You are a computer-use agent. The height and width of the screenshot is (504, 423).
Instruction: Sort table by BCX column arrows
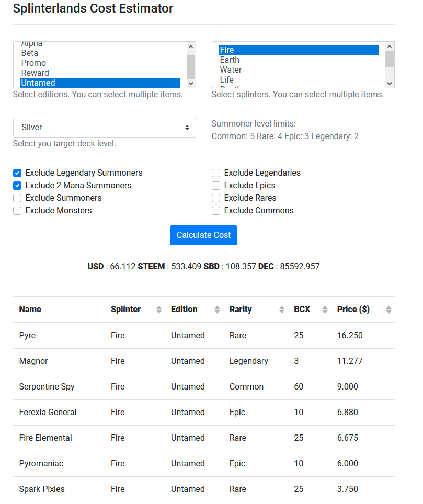click(325, 310)
